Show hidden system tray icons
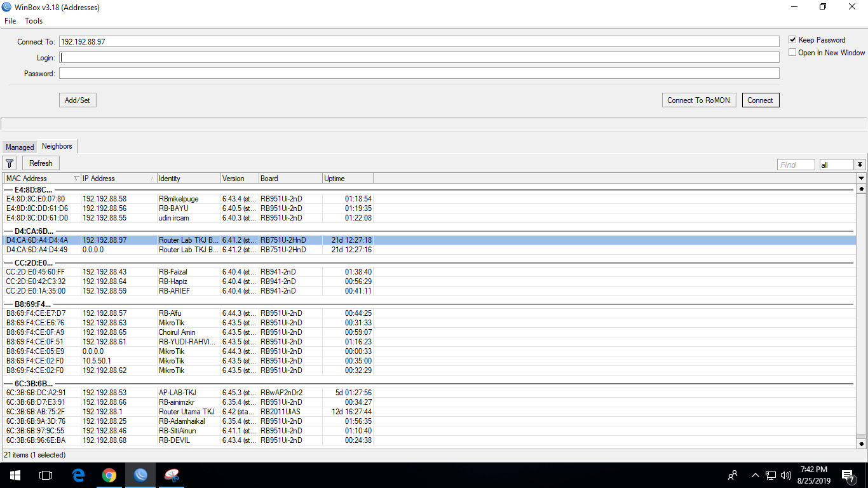 pos(755,475)
